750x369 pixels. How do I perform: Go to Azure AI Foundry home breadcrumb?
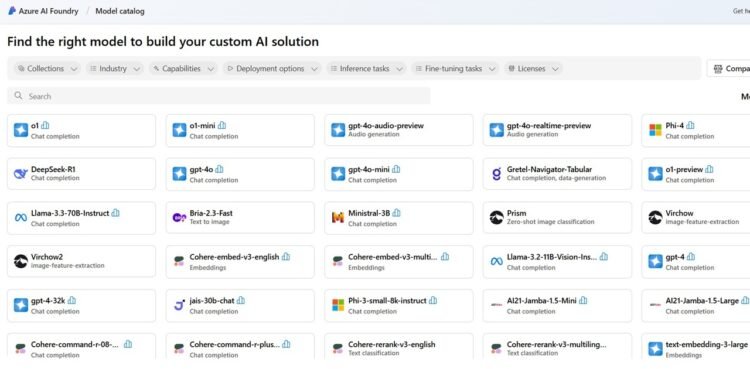tap(48, 11)
